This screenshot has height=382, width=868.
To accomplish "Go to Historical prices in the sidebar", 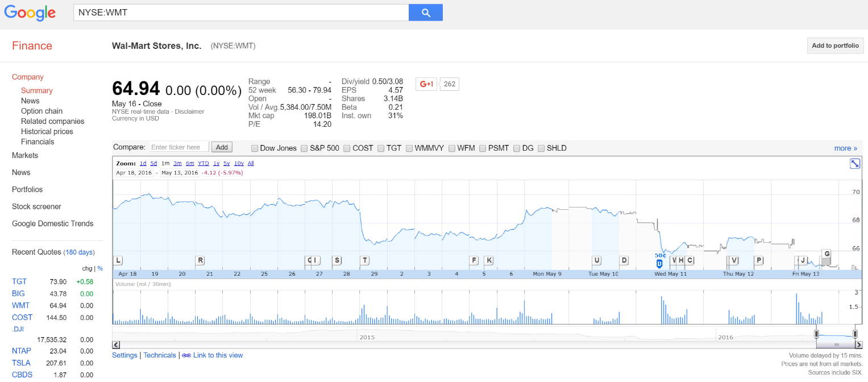I will tap(47, 131).
